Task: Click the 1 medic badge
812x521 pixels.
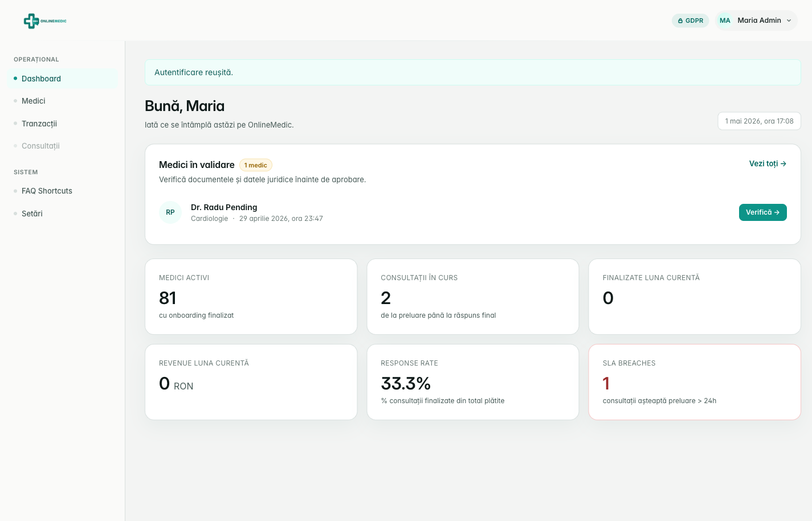Action: pyautogui.click(x=255, y=165)
